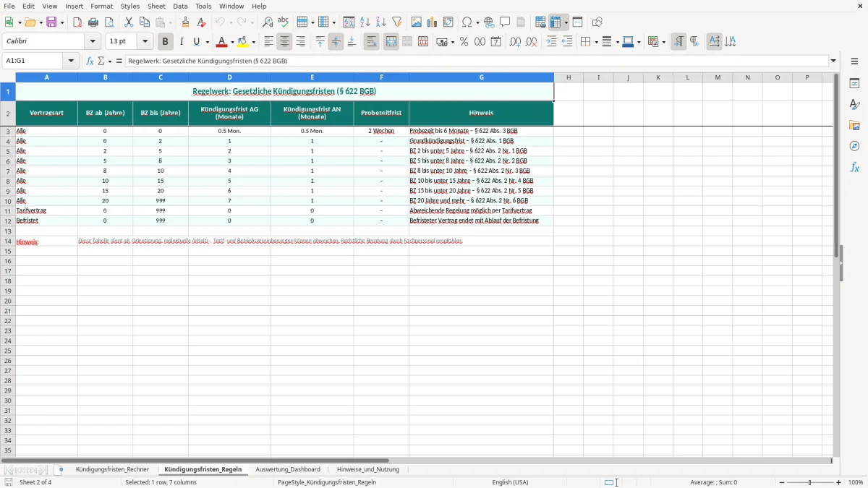The height and width of the screenshot is (488, 868).
Task: Open Function Wizard fx icon
Action: (x=90, y=61)
